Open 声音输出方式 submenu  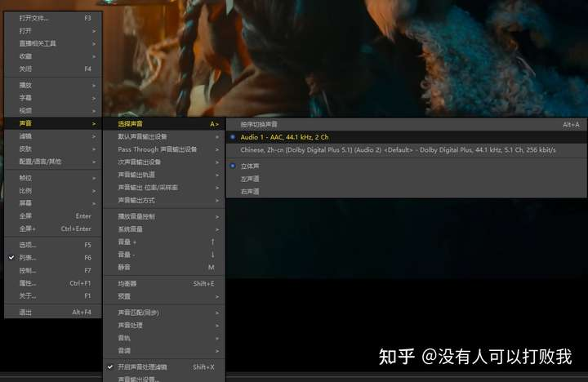pos(164,200)
